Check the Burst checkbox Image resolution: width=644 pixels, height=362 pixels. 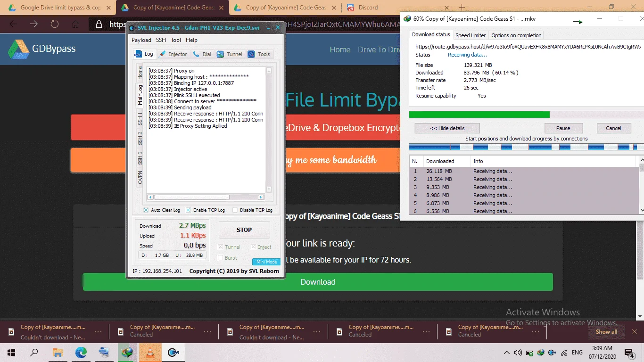(220, 257)
